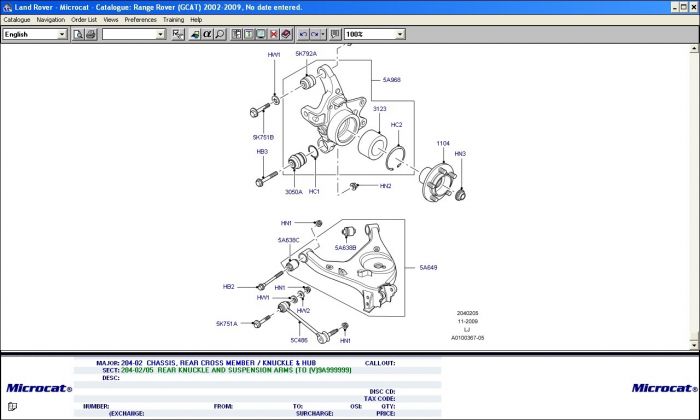Click the undo back arrow icon

303,34
